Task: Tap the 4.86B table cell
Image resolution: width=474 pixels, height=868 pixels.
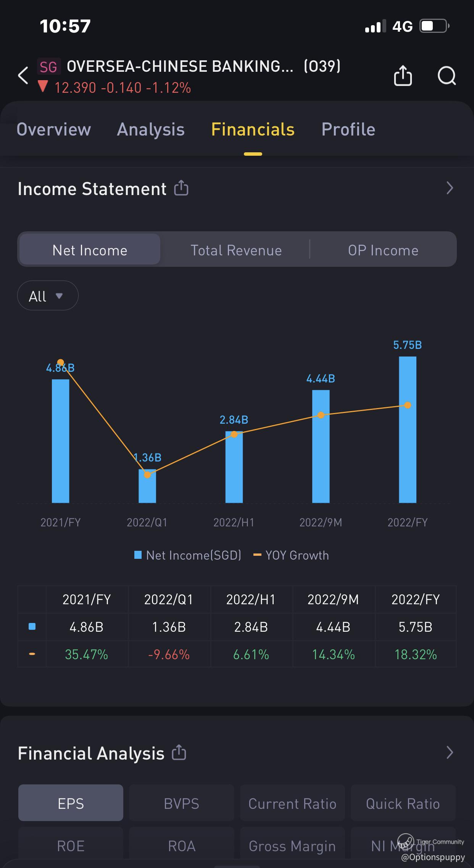Action: [x=87, y=627]
